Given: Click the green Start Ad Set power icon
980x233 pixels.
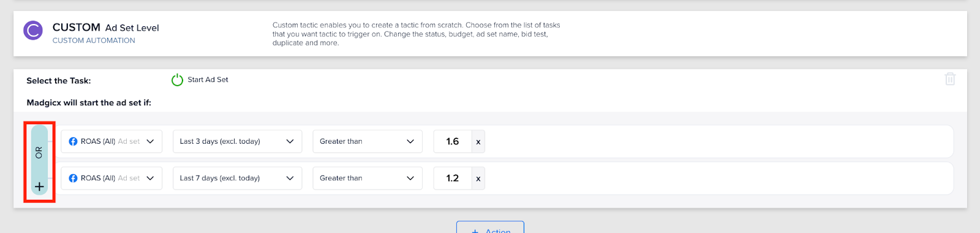Looking at the screenshot, I should point(177,80).
